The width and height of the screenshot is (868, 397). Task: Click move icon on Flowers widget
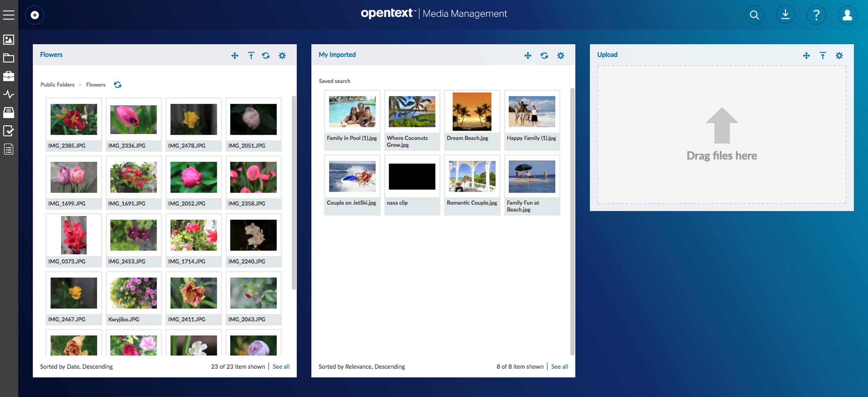tap(235, 56)
